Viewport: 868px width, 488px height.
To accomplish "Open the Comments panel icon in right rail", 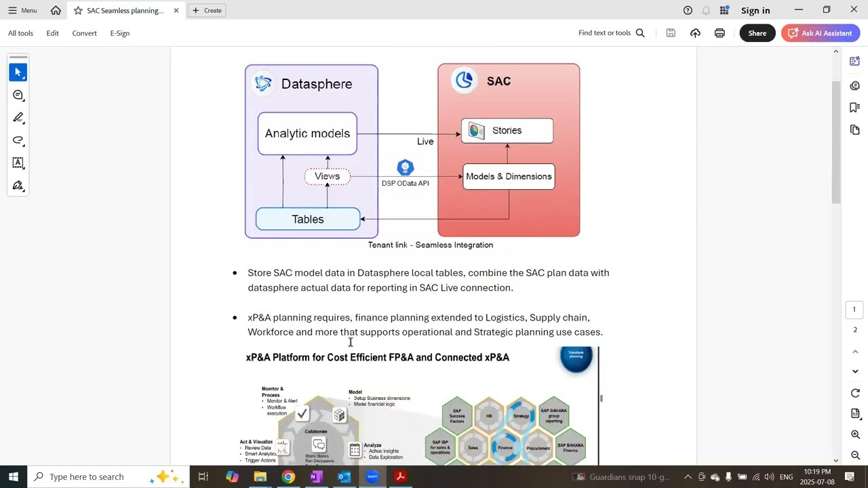I will tap(855, 85).
